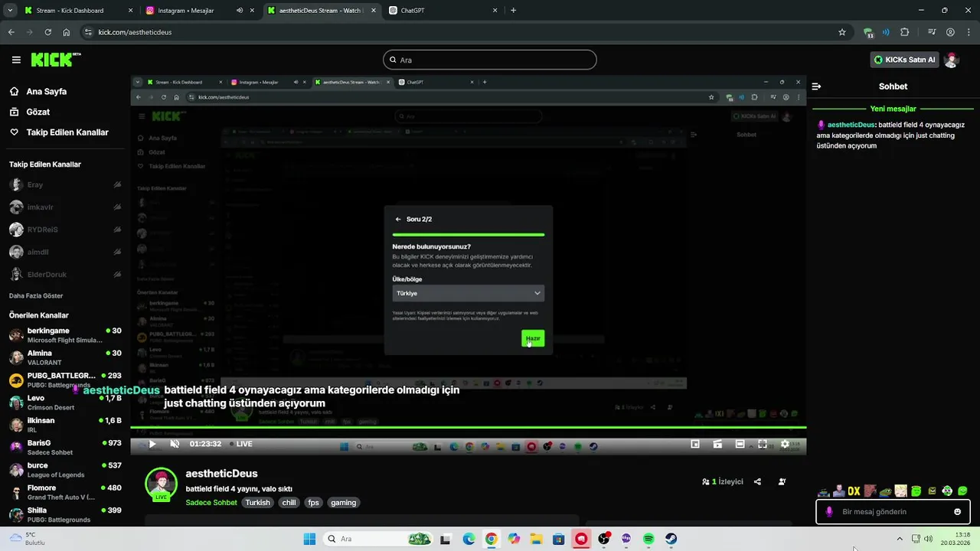980x551 pixels.
Task: Share the stream via share icon
Action: point(757,482)
